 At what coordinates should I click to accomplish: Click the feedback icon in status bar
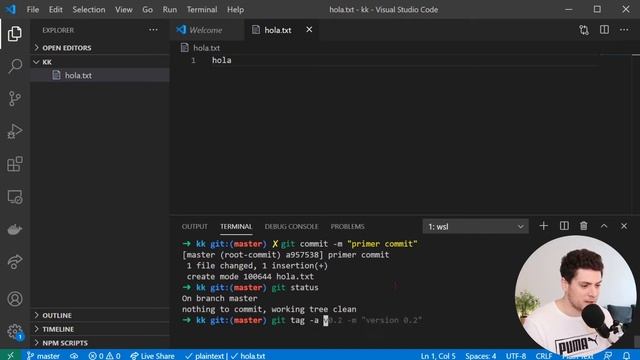[608, 356]
